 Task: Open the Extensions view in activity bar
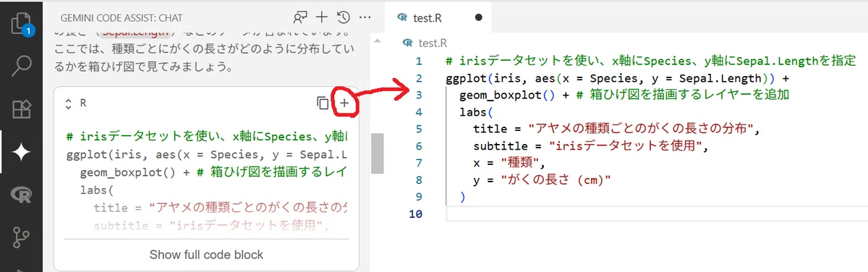[x=21, y=109]
